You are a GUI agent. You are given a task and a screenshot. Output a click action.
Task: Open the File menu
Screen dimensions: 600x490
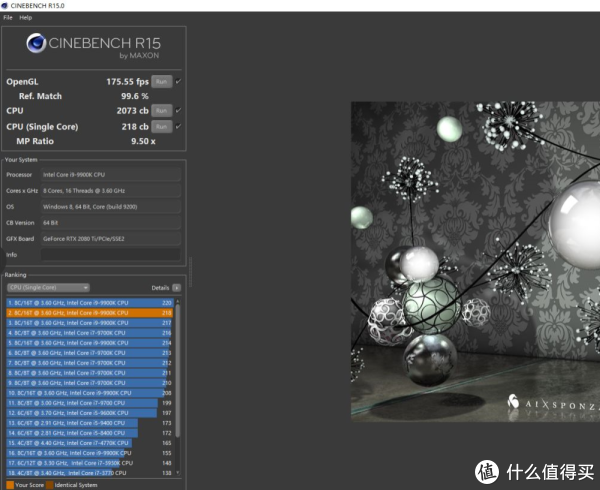click(x=8, y=18)
